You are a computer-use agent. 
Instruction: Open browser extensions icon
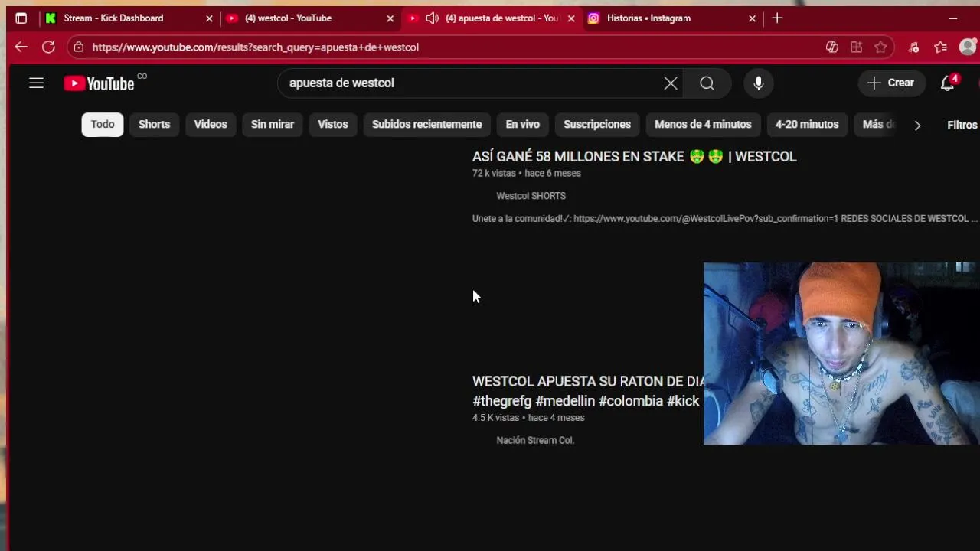(913, 47)
